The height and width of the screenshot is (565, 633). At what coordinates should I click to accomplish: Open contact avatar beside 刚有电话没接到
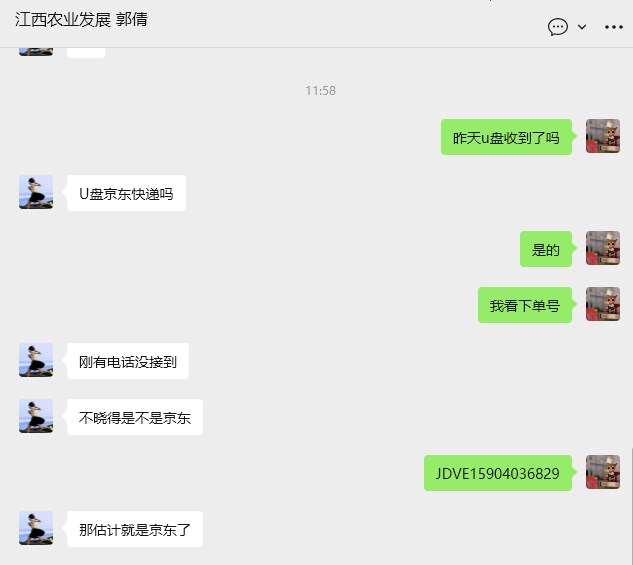point(36,360)
